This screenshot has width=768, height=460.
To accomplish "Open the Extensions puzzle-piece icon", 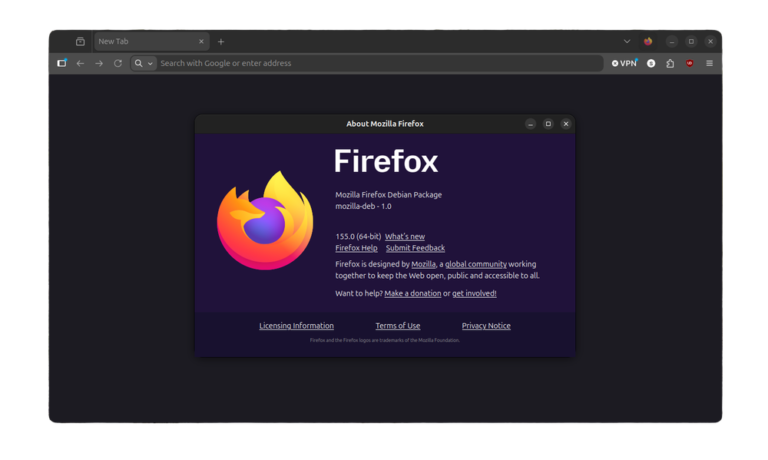I will click(670, 63).
